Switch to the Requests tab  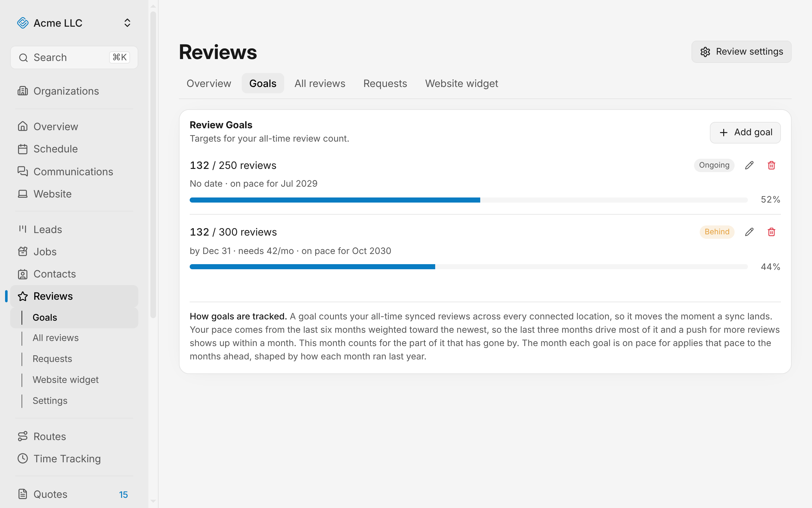point(385,83)
